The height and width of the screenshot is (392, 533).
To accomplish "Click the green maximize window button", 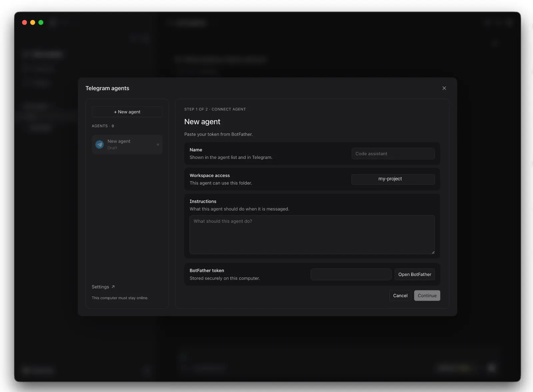I will (x=41, y=22).
